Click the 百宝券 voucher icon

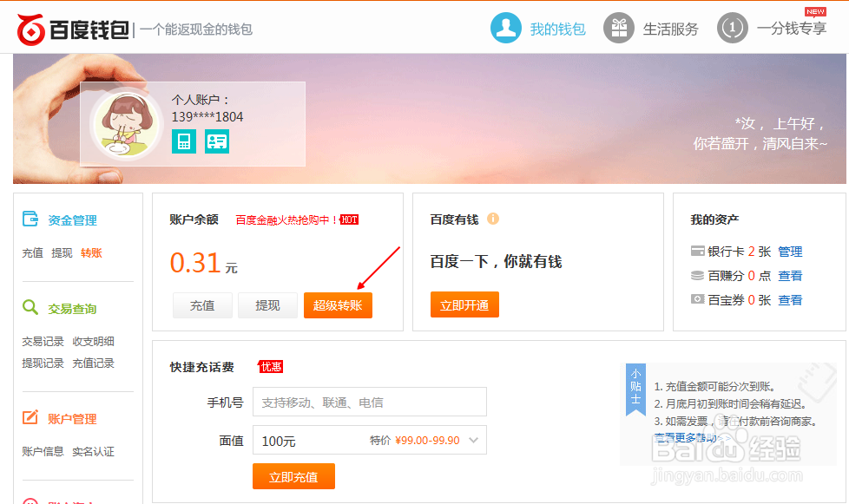click(x=697, y=299)
